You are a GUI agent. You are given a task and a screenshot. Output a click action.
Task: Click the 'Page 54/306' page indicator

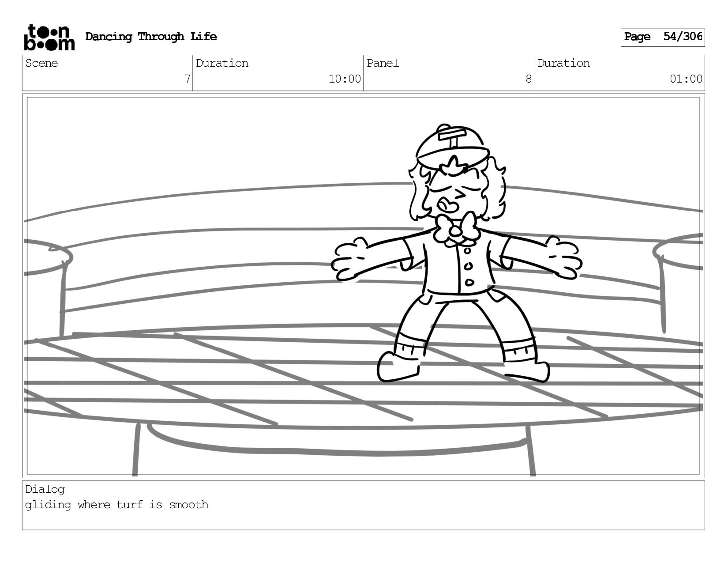pyautogui.click(x=663, y=37)
